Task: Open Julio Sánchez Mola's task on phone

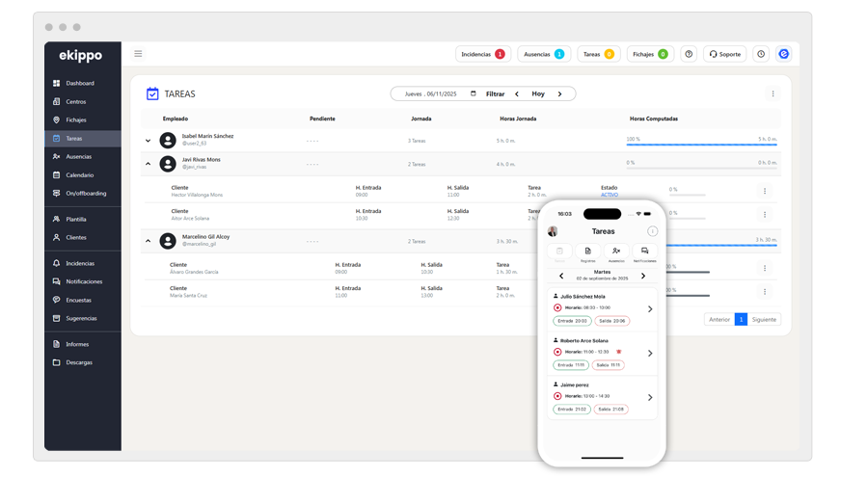Action: tap(650, 308)
